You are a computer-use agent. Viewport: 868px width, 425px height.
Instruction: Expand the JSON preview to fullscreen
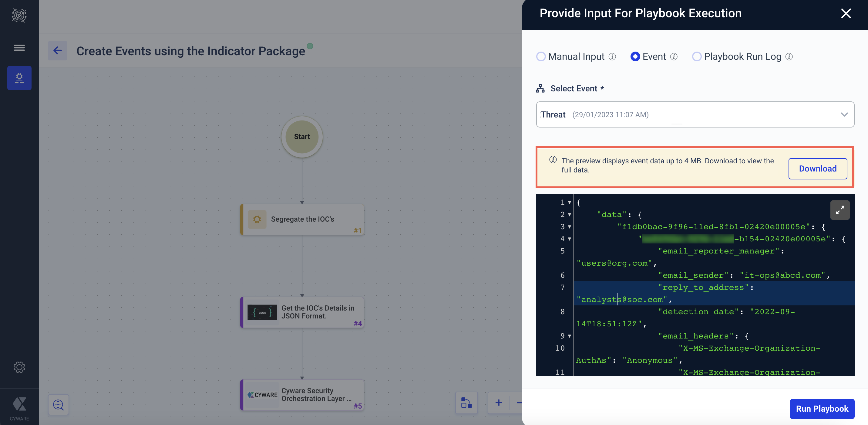point(840,210)
